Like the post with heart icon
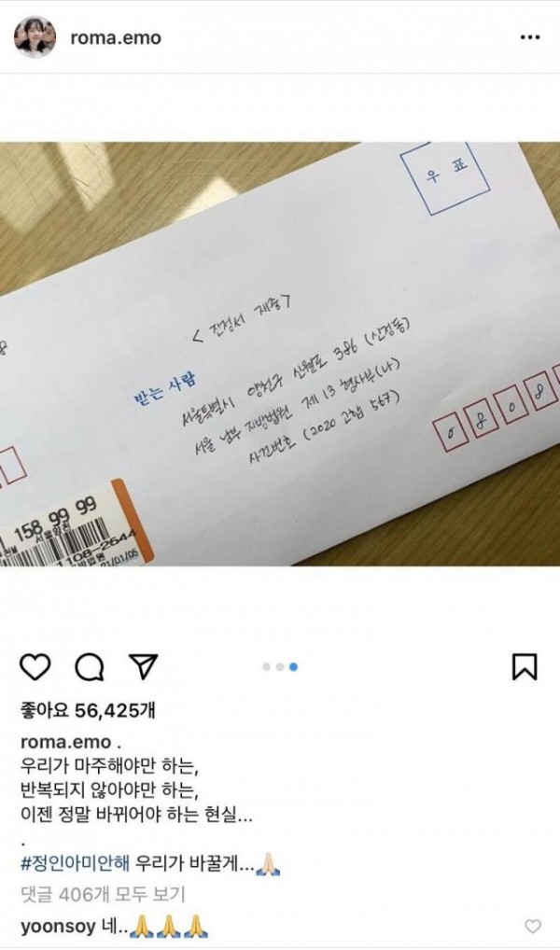The image size is (560, 950). (35, 667)
